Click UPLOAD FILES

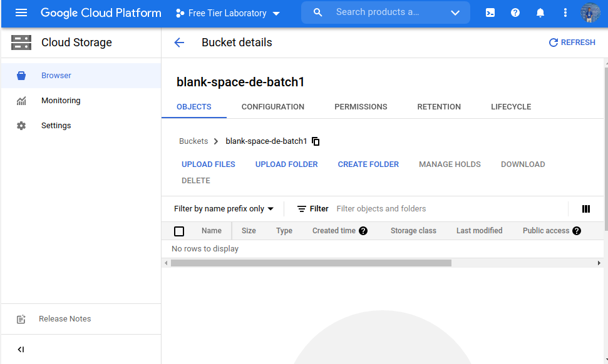tap(209, 164)
